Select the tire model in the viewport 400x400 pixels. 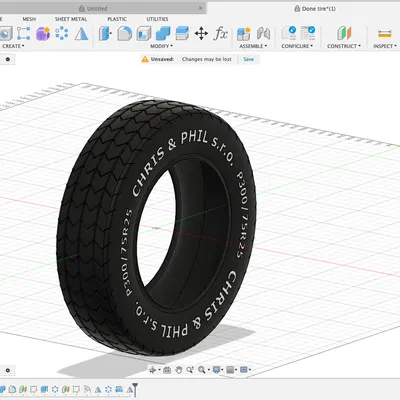(x=157, y=228)
